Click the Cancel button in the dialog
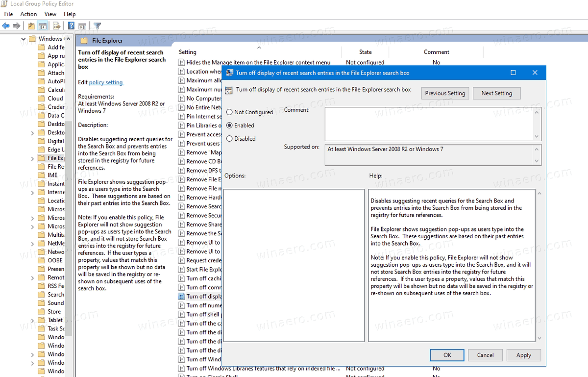The height and width of the screenshot is (377, 588). click(486, 355)
